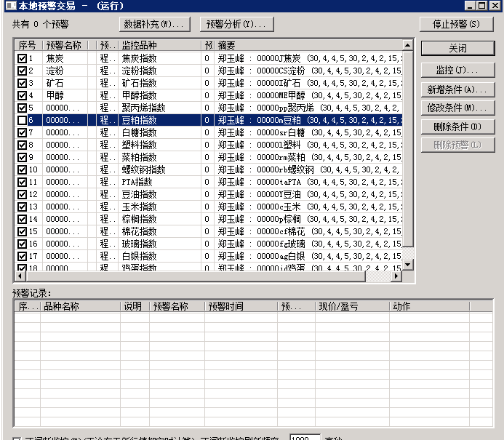Click the horizontal scrollbar right arrow
Viewport: 504px width, 440px height.
coord(396,277)
